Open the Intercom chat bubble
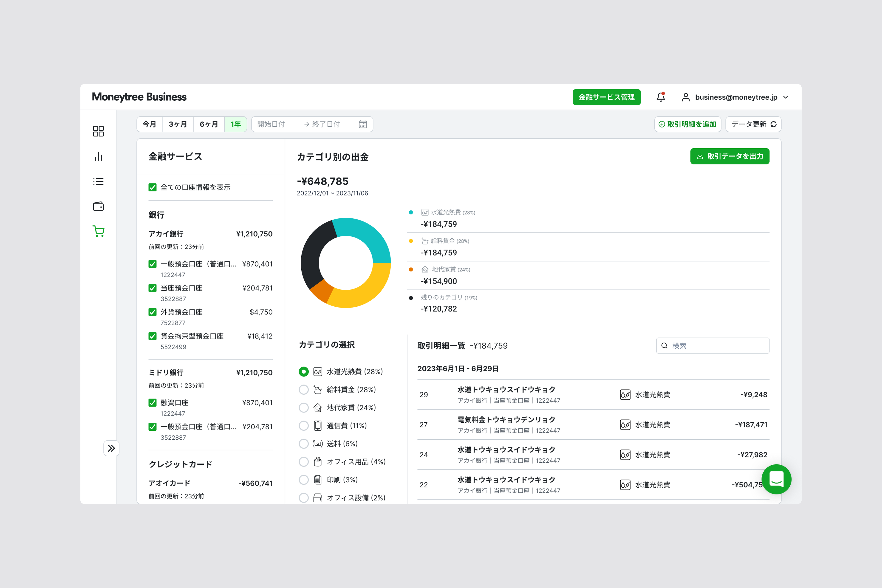Image resolution: width=882 pixels, height=588 pixels. click(x=777, y=479)
